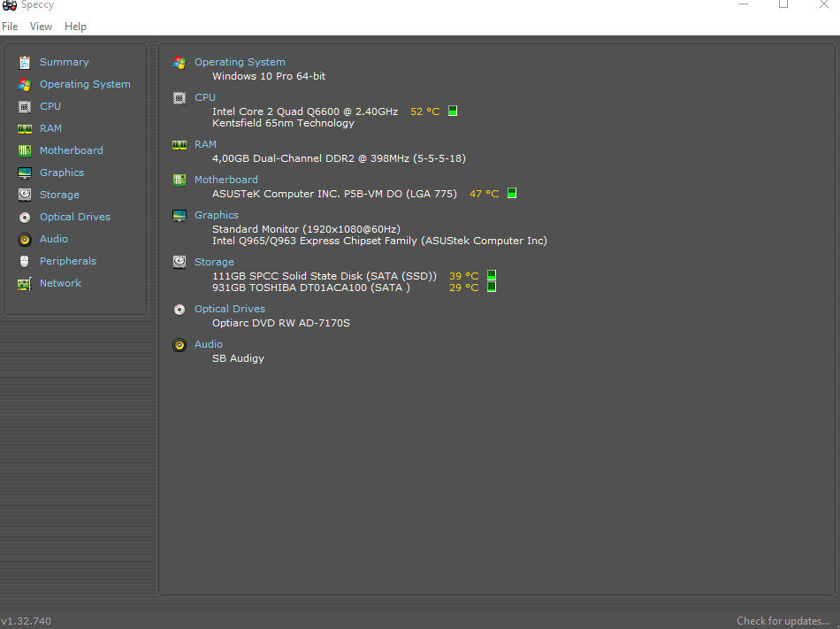Click the Audio heading link in summary
The image size is (840, 629).
209,344
